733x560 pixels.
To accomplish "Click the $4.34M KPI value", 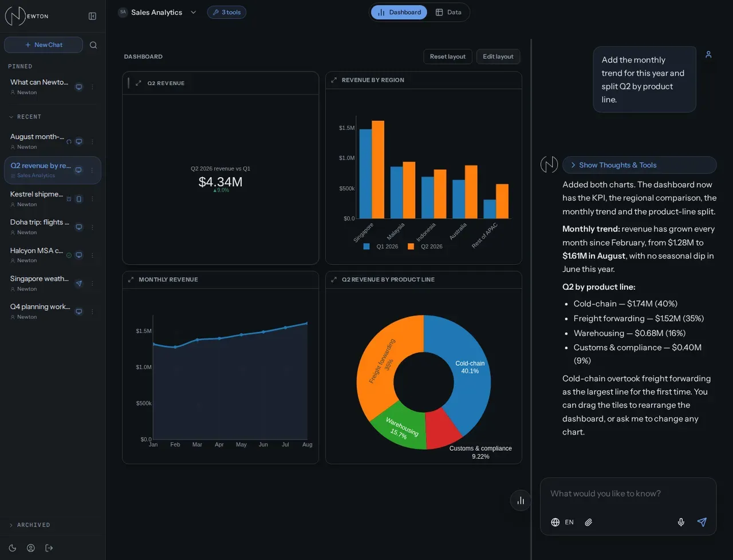I will coord(220,182).
